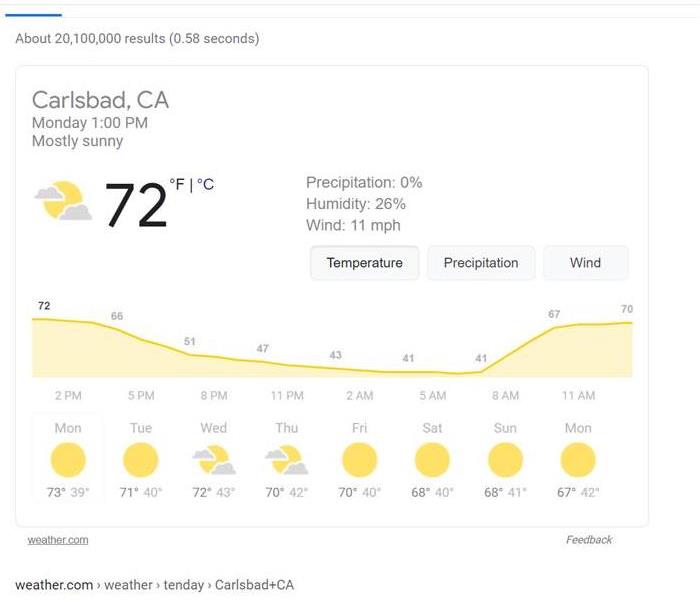Viewport: 700px width, 600px height.
Task: Select Tuesday's sunny forecast icon
Action: pyautogui.click(x=141, y=460)
